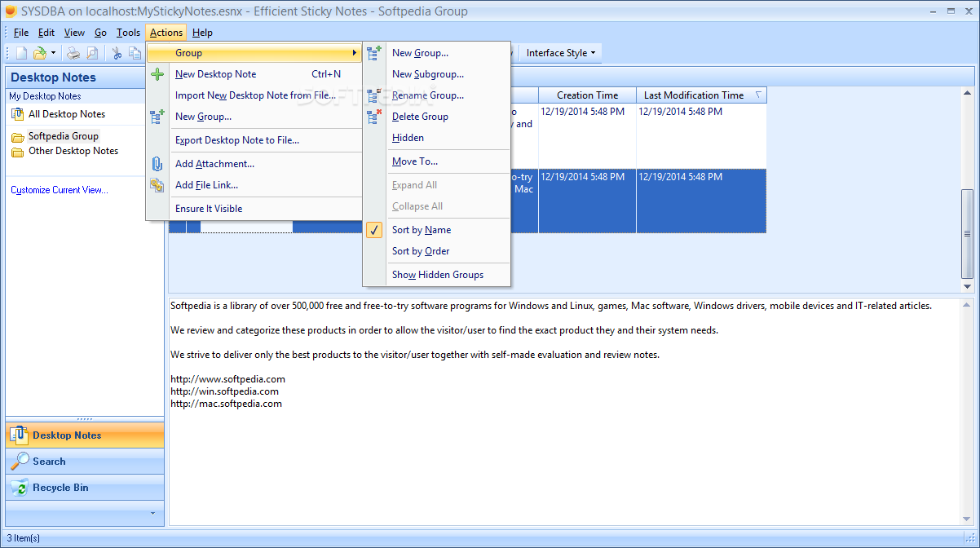
Task: Click the http://www.softpedia.com text in preview
Action: [x=227, y=379]
